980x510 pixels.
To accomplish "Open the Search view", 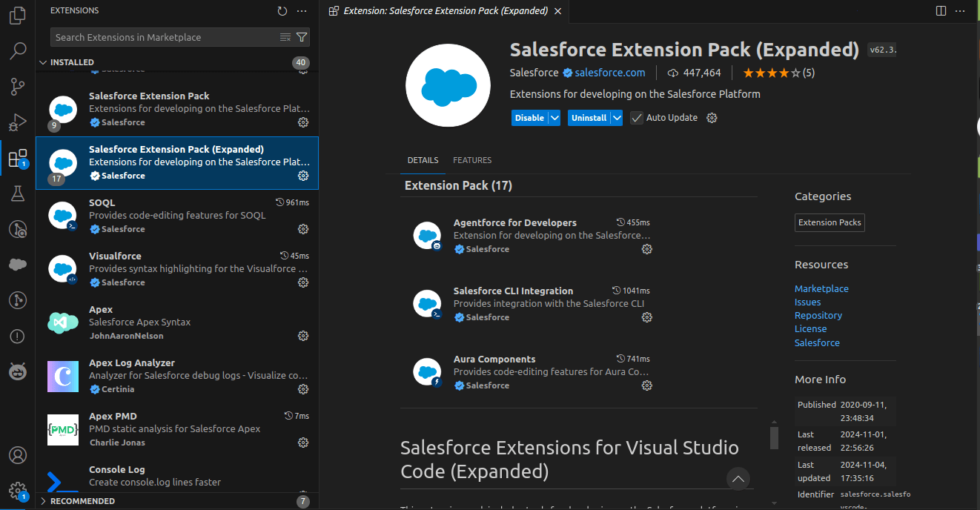I will (16, 50).
